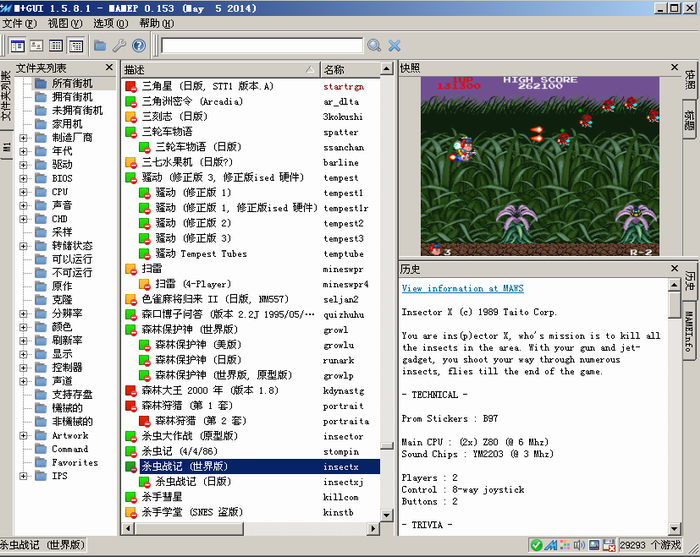Click the yellow icon beside 三刻志 (日版)
This screenshot has width=700, height=557.
131,117
